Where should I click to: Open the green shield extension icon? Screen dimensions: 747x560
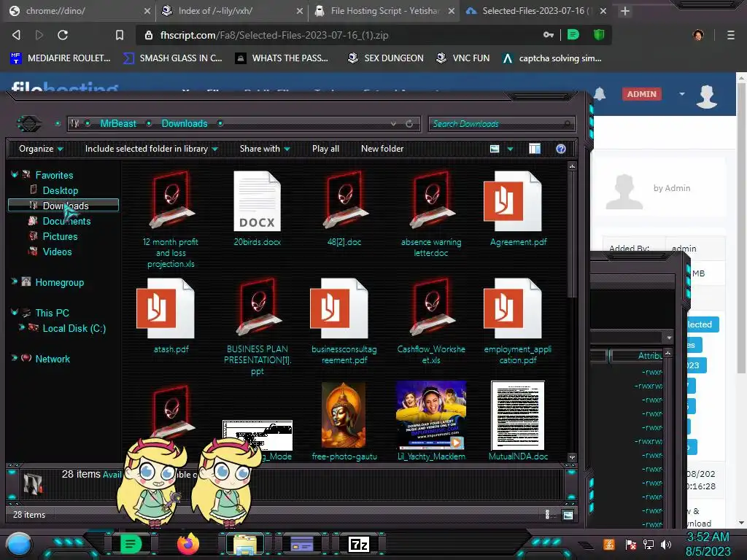pyautogui.click(x=599, y=35)
